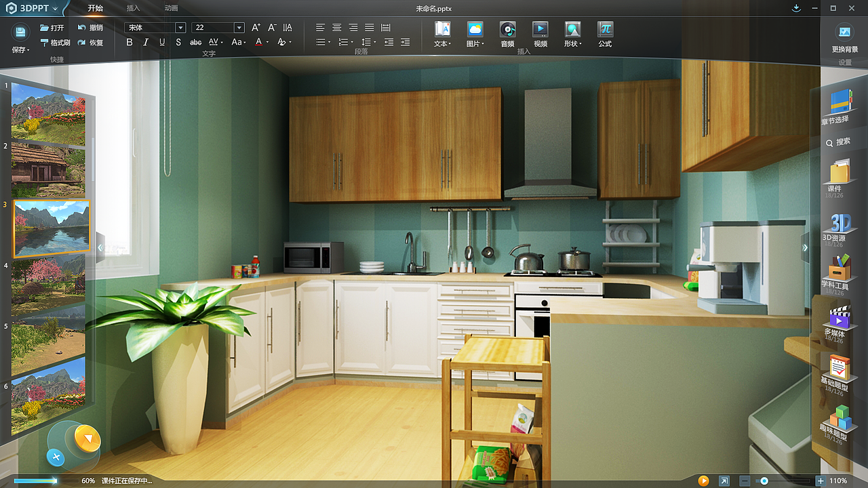Click the zoom slider handle
This screenshot has width=868, height=488.
(764, 481)
